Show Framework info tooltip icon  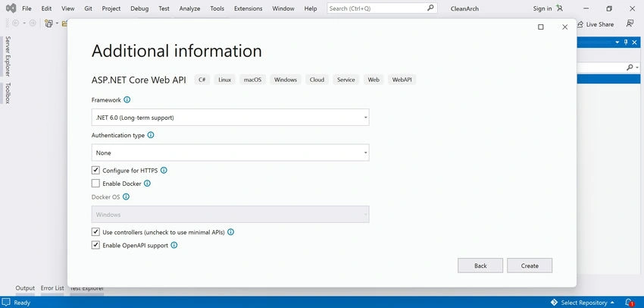pos(127,100)
